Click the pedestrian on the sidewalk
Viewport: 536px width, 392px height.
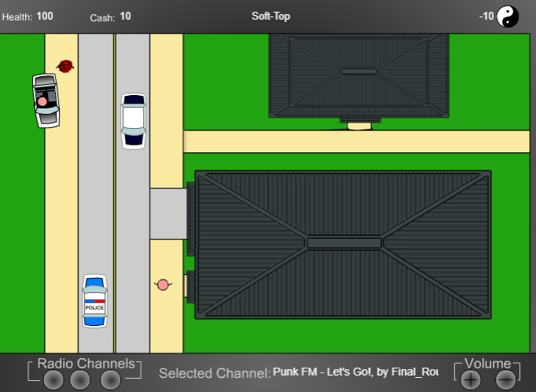click(x=163, y=284)
